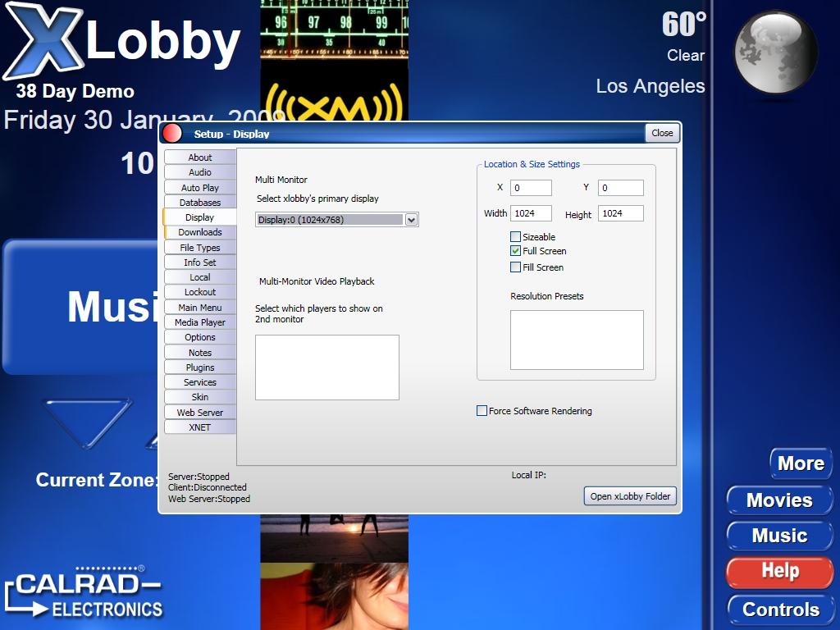Open the Movies menu button
840x630 pixels.
click(778, 500)
